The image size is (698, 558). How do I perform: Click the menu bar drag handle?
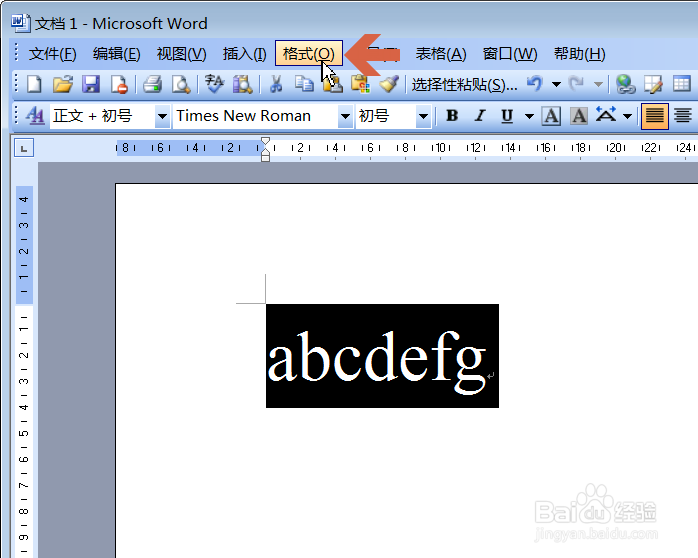click(16, 53)
